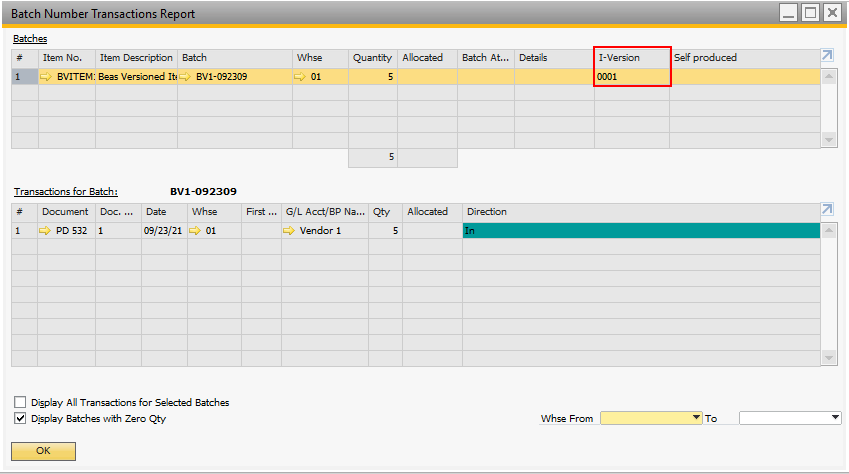Uncheck Display Batches with Zero Qty
Screen dimensions: 849x474
[21, 418]
